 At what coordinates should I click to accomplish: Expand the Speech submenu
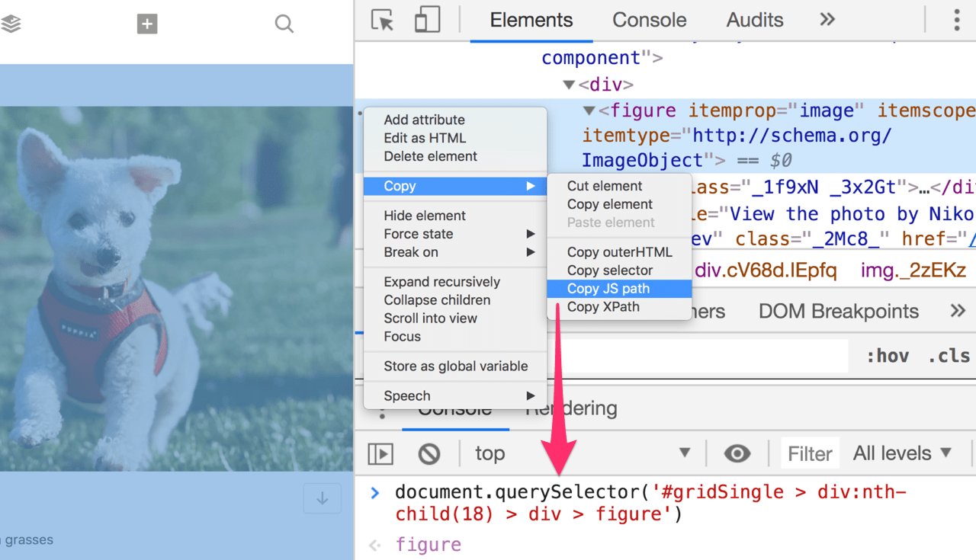455,396
